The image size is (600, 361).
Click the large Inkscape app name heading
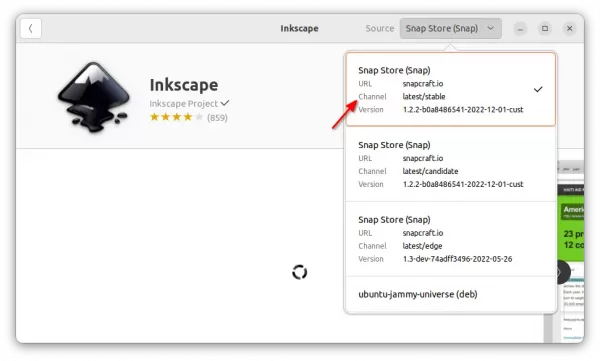pos(184,85)
